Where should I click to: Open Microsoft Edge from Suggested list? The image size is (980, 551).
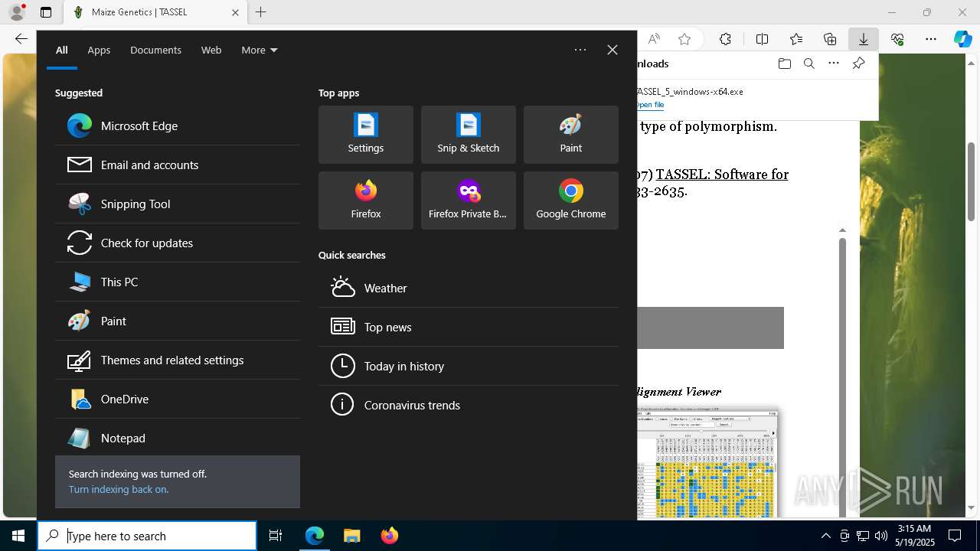pyautogui.click(x=178, y=126)
